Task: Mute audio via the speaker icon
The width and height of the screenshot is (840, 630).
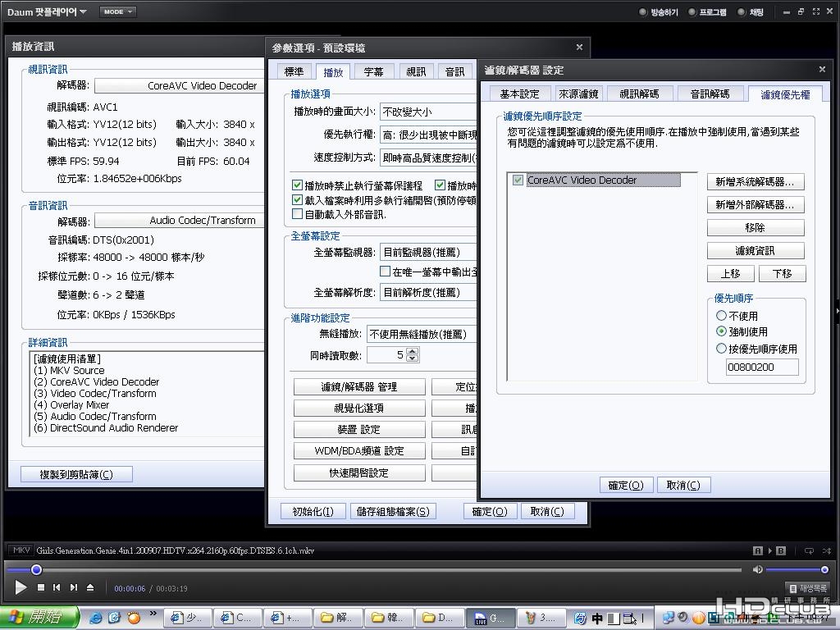Action: coord(757,569)
